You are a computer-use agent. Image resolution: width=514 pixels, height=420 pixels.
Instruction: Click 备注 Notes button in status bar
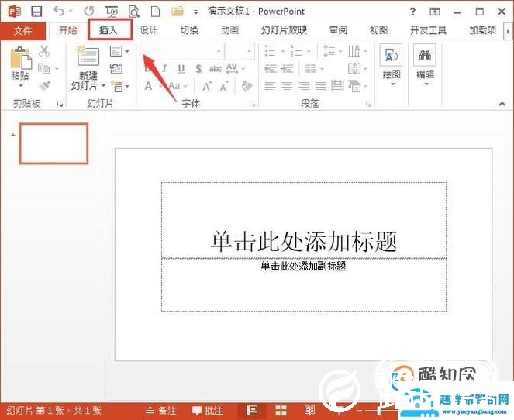pyautogui.click(x=161, y=411)
